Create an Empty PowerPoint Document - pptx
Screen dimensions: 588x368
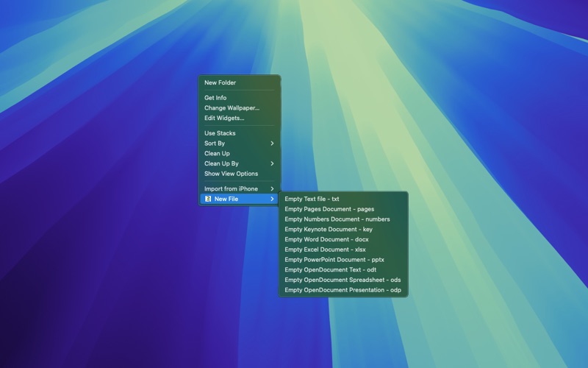[x=343, y=260]
